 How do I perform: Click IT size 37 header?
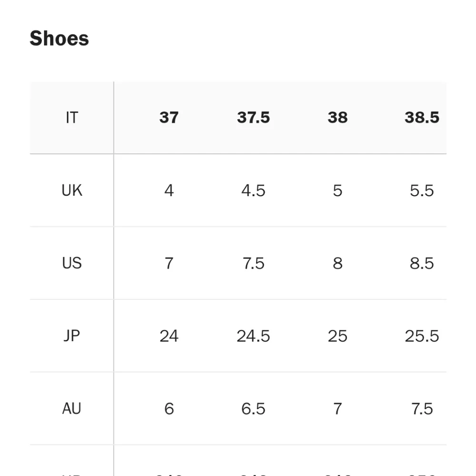169,118
